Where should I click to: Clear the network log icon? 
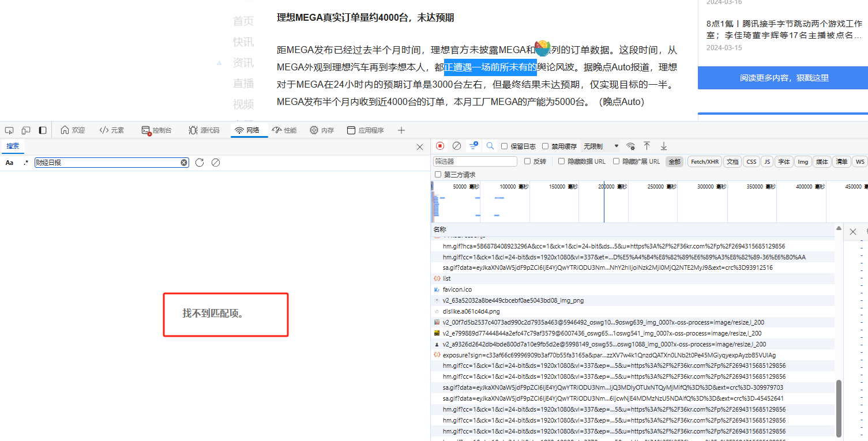coord(457,146)
